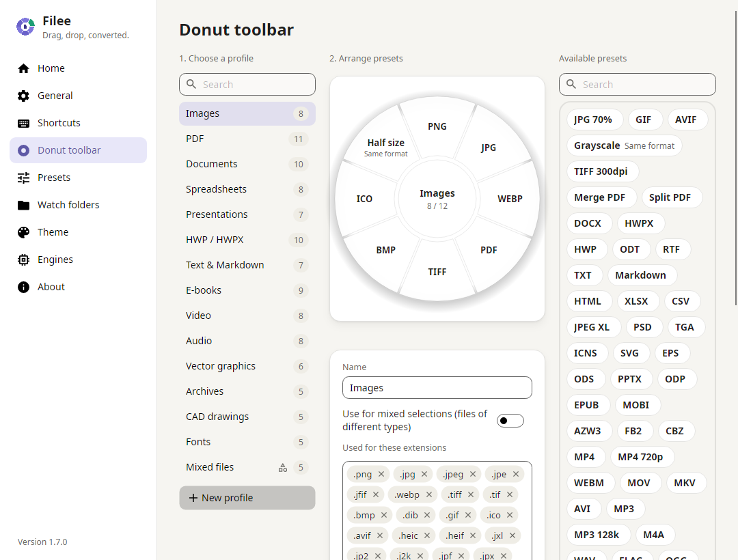This screenshot has width=738, height=560.
Task: Open the Presets page
Action: point(78,178)
